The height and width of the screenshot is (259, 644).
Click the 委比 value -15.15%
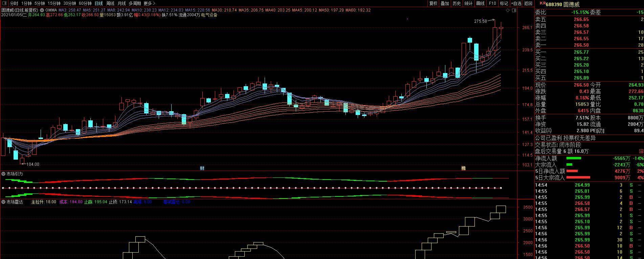coord(579,13)
